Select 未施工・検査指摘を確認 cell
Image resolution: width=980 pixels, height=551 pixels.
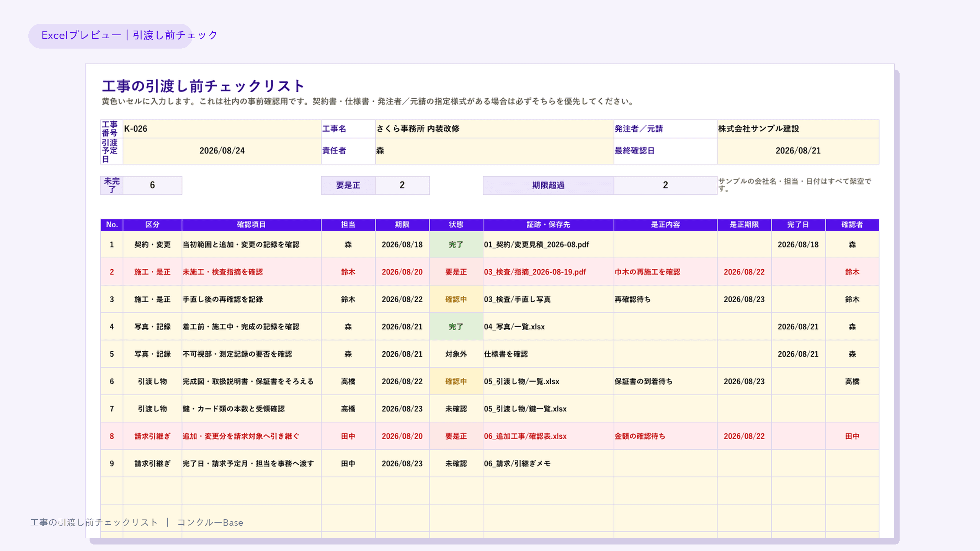(251, 272)
